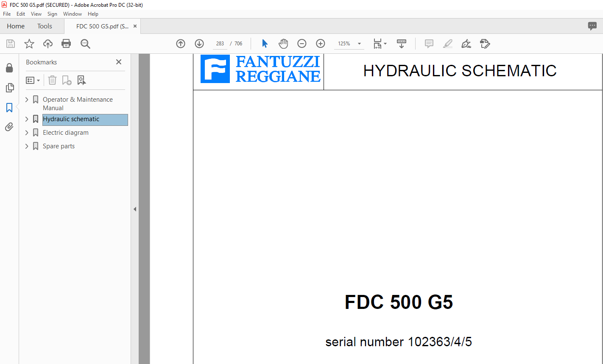
Task: Open bookmarks options menu
Action: click(x=33, y=80)
